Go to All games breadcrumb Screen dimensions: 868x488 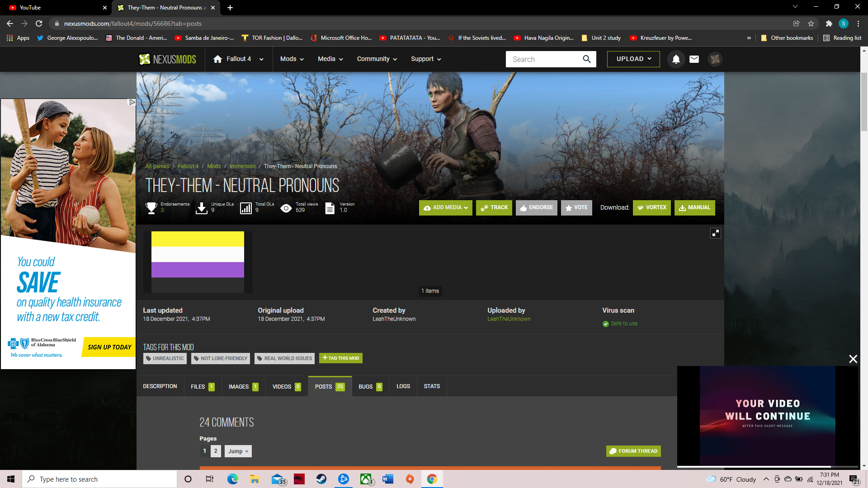(x=157, y=166)
